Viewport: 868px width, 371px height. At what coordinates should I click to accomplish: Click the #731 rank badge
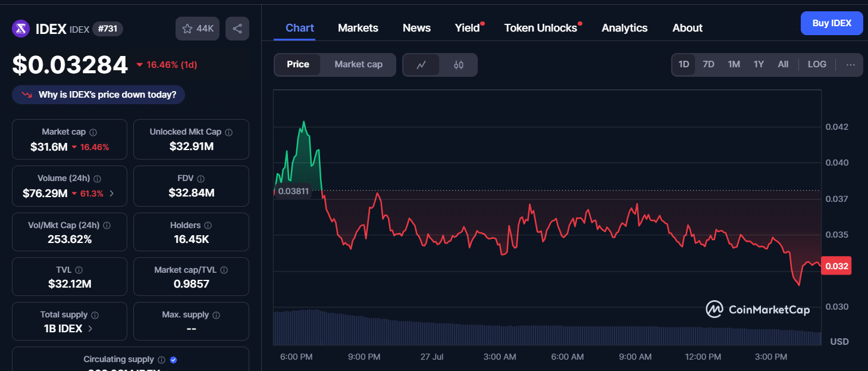(108, 29)
